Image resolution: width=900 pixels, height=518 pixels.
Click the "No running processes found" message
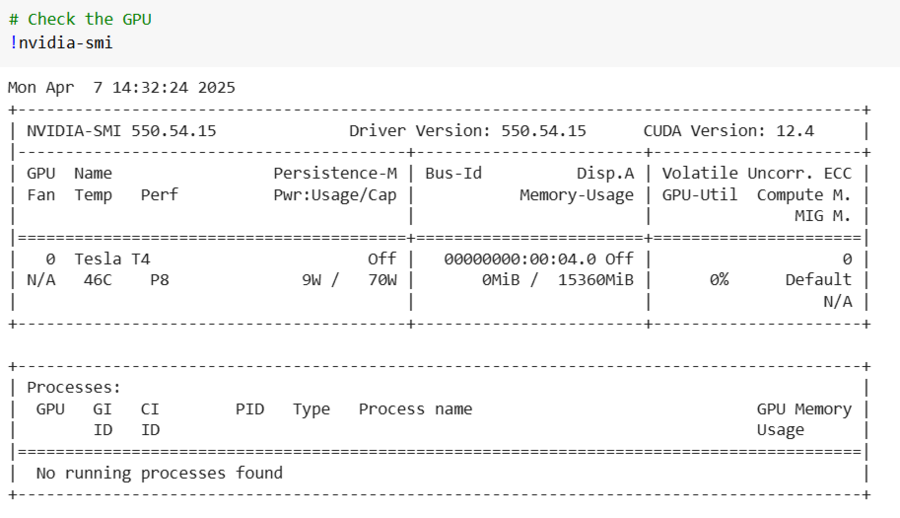[159, 472]
